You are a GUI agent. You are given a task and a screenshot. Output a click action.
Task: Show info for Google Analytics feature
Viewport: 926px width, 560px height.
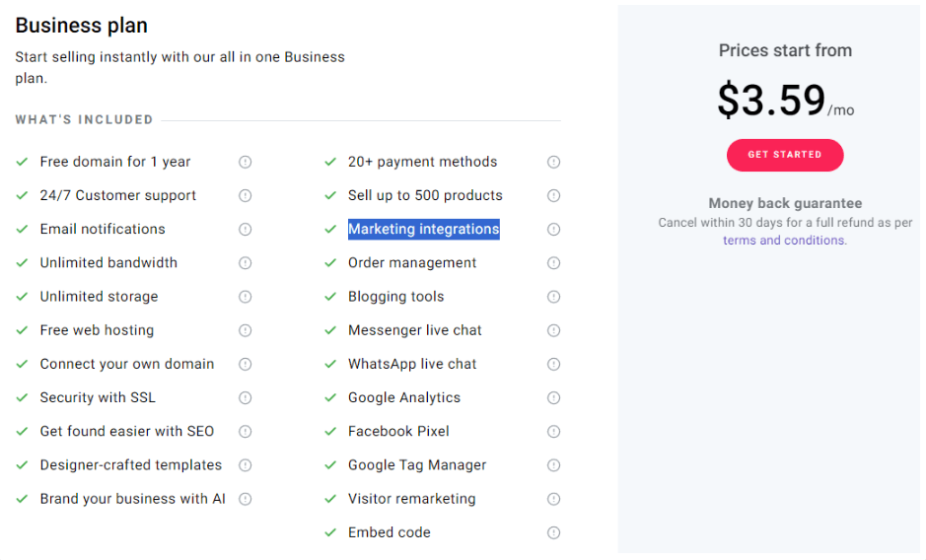pos(553,397)
